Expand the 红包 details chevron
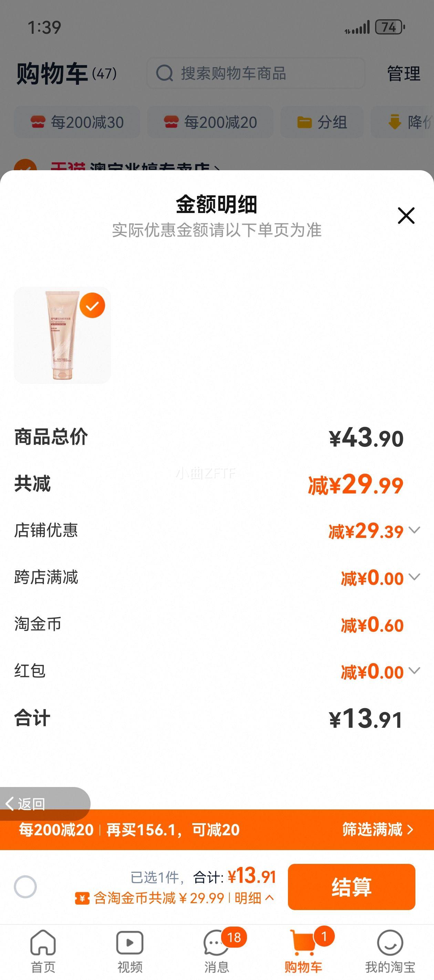Image resolution: width=434 pixels, height=980 pixels. click(x=414, y=670)
